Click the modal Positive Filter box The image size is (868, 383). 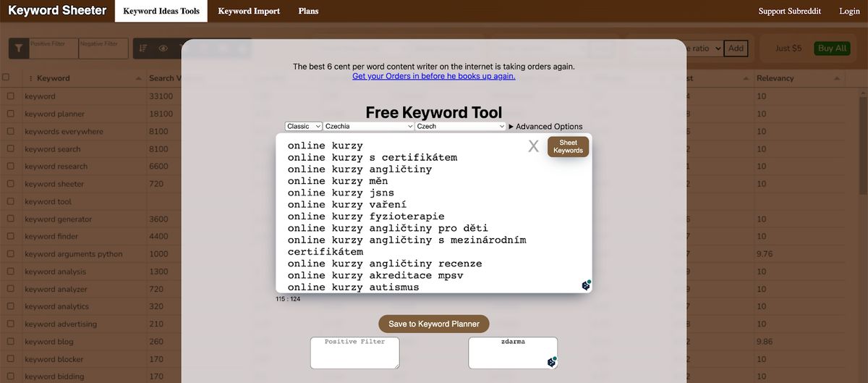(x=354, y=353)
